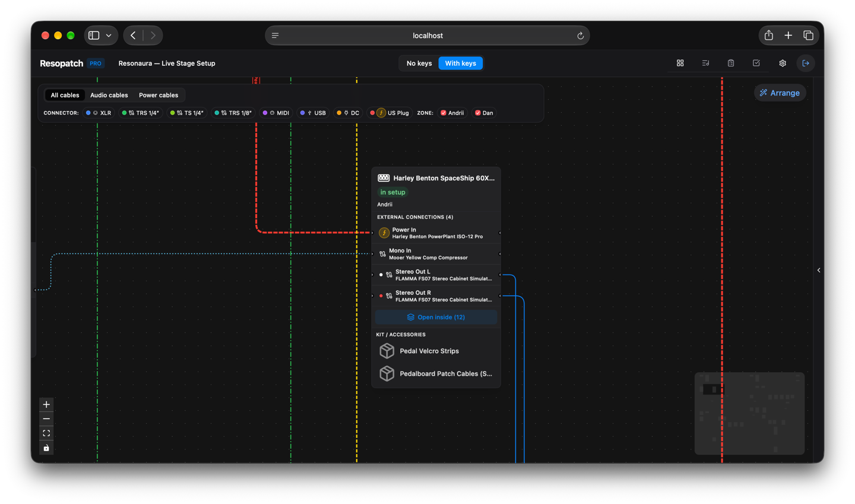Click the Pedalboard Patch Cables box icon
This screenshot has width=855, height=504.
387,373
